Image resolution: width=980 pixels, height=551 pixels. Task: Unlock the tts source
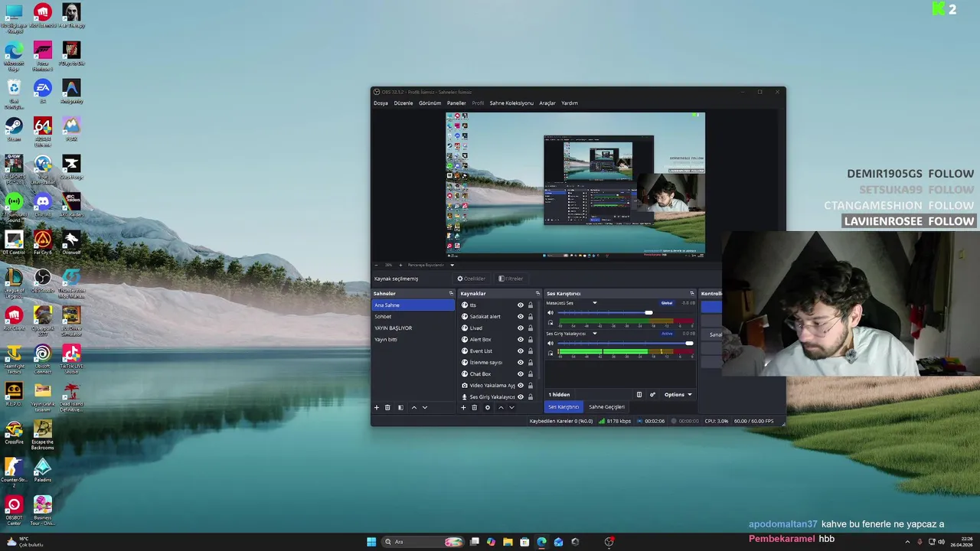(531, 305)
